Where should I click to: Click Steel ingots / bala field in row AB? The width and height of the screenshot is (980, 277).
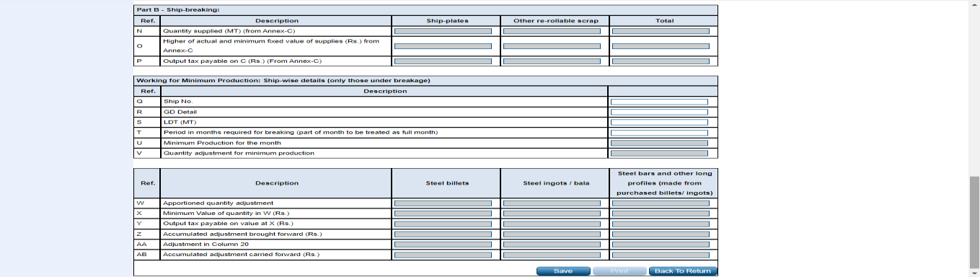click(552, 255)
